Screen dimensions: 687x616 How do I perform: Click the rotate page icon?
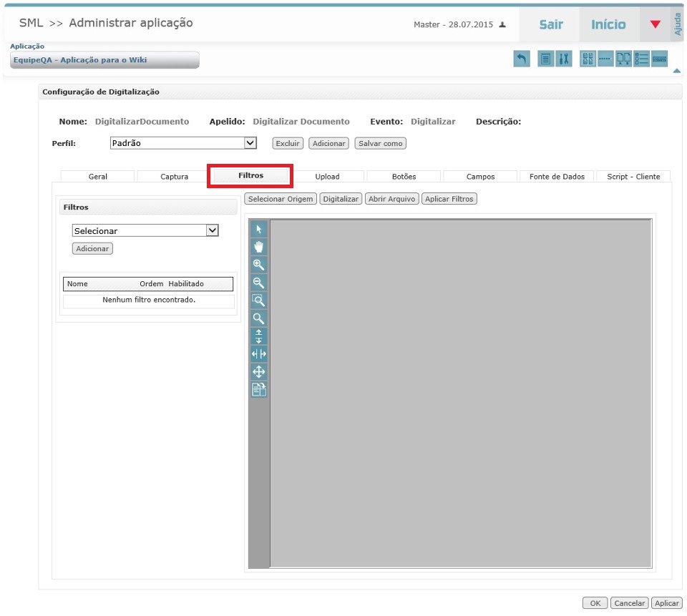tap(258, 390)
